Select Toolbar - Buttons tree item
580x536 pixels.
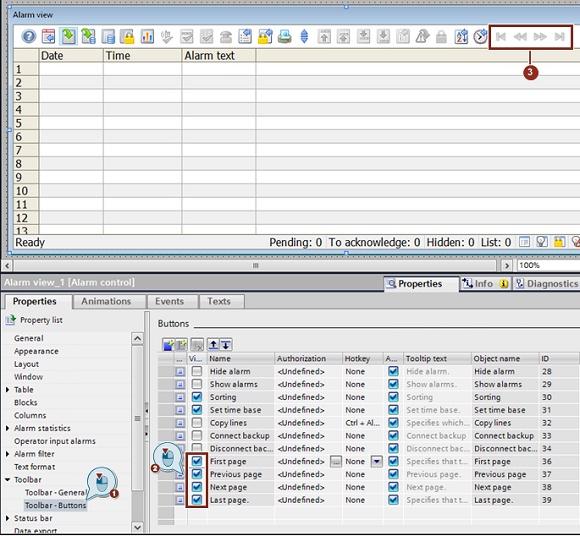point(55,505)
